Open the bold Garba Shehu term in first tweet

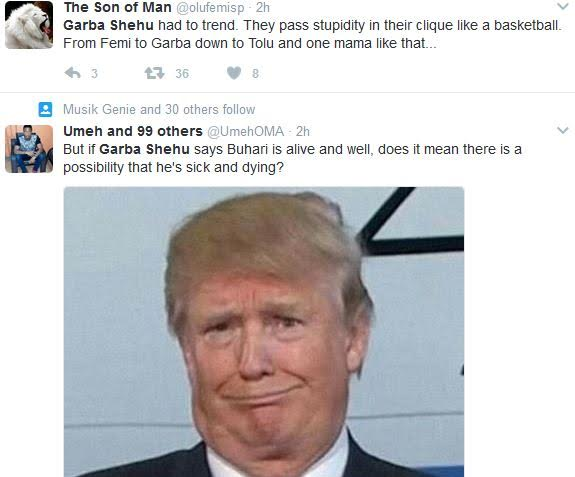(x=109, y=25)
